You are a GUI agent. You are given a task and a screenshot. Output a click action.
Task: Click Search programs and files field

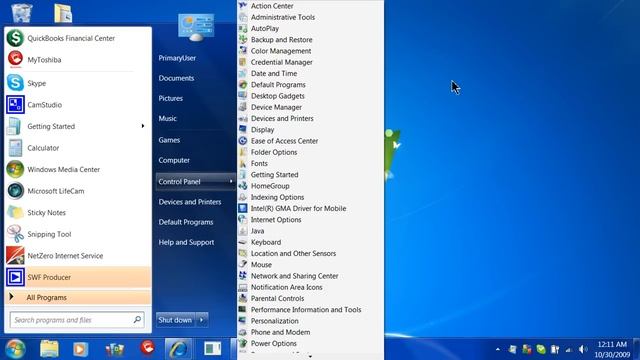(77, 320)
